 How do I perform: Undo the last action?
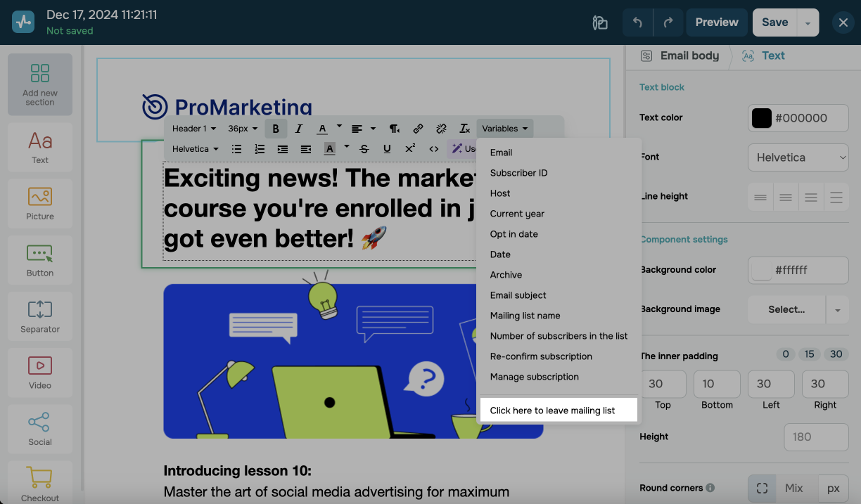pyautogui.click(x=637, y=22)
